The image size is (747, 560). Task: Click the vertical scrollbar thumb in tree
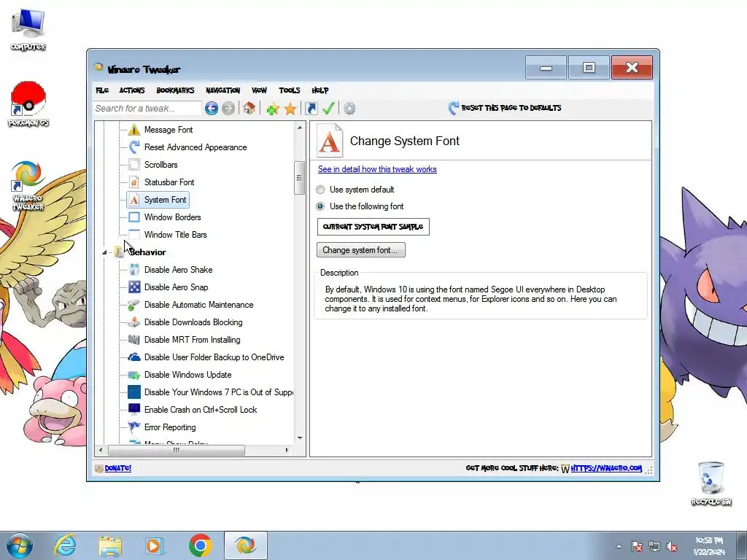299,178
